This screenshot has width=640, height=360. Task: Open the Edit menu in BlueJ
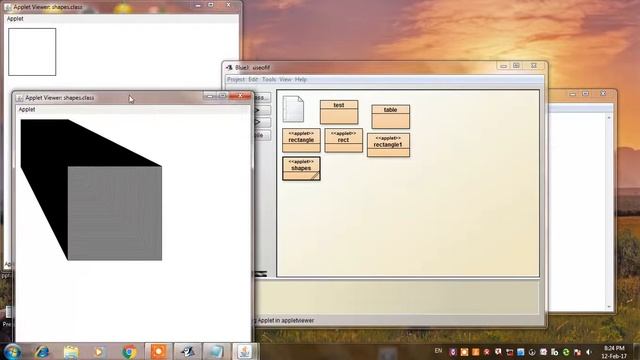pyautogui.click(x=253, y=80)
